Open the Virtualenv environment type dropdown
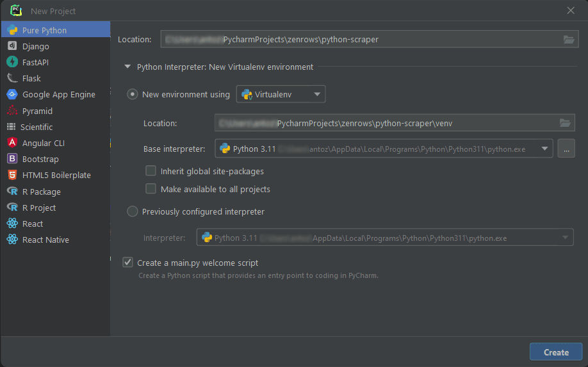The width and height of the screenshot is (588, 367). click(281, 94)
